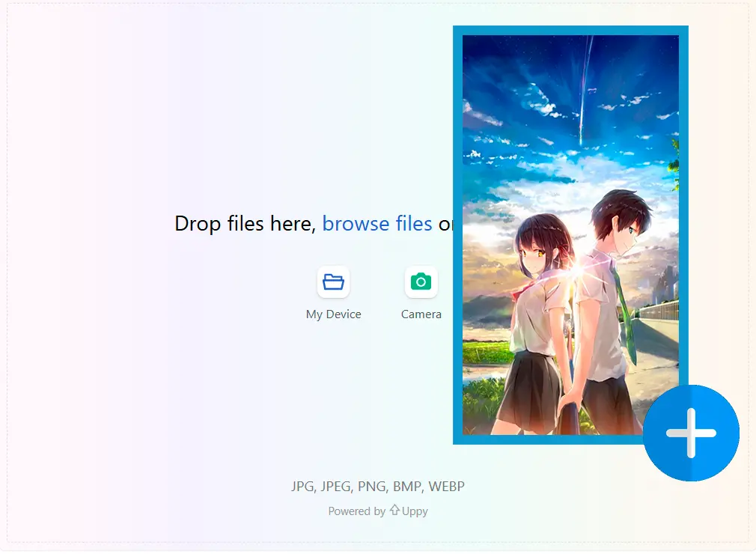This screenshot has width=756, height=554.
Task: Click the blue plus upload icon
Action: [x=690, y=433]
